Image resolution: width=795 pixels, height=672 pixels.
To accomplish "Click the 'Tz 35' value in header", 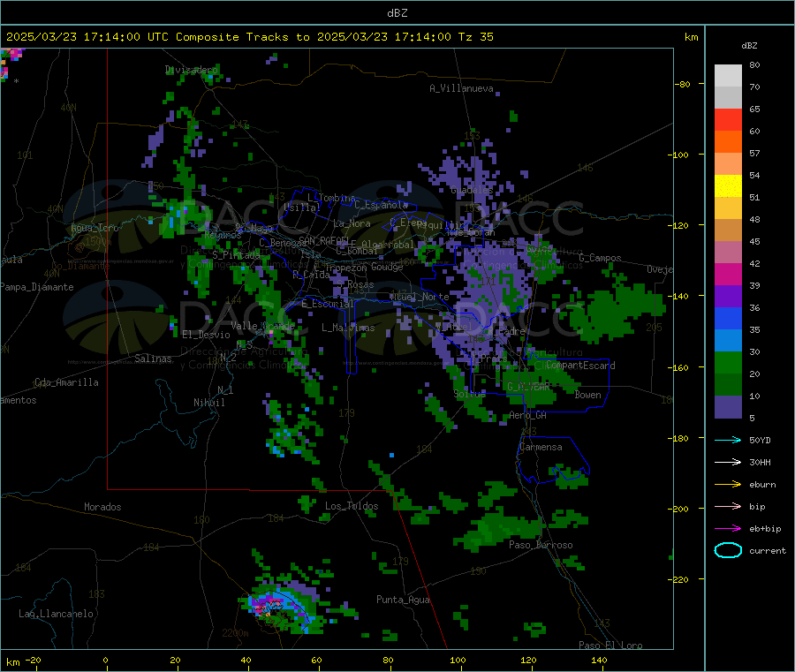I will pyautogui.click(x=475, y=37).
